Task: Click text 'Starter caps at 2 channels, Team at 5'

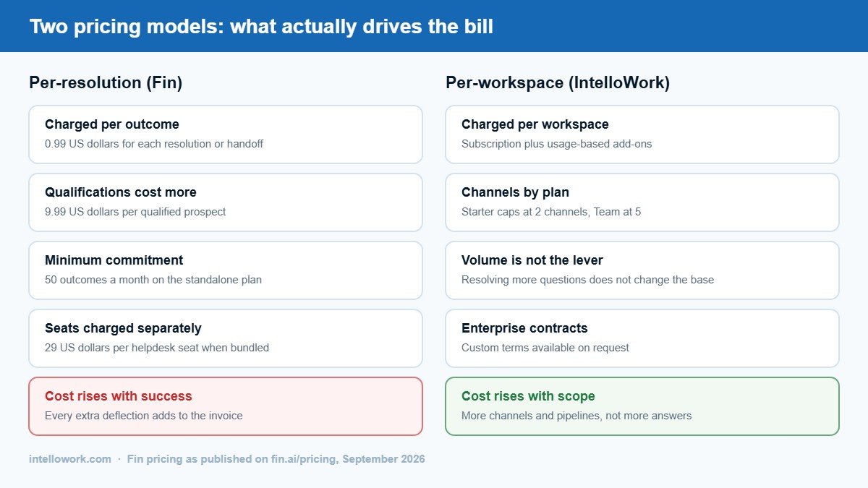Action: 551,212
